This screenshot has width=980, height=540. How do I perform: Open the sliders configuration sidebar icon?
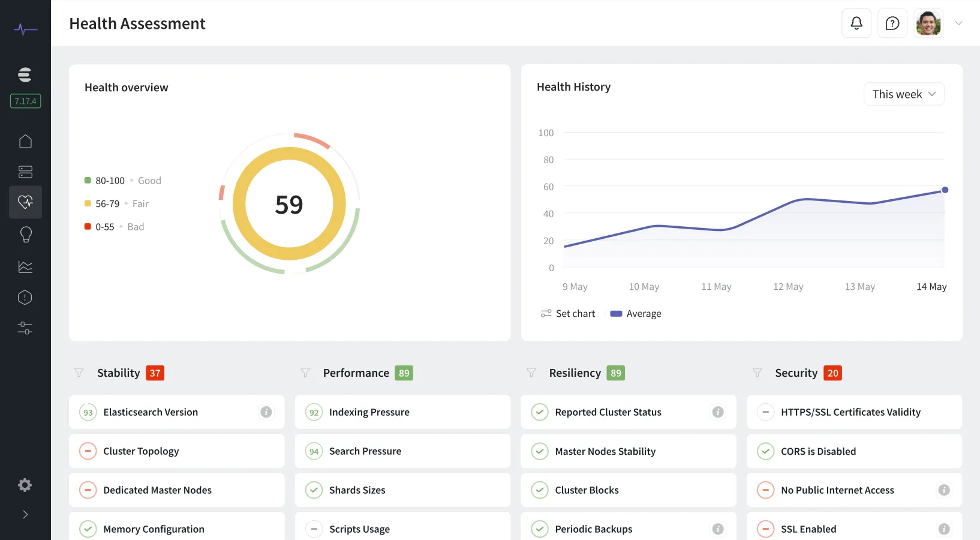pos(25,328)
